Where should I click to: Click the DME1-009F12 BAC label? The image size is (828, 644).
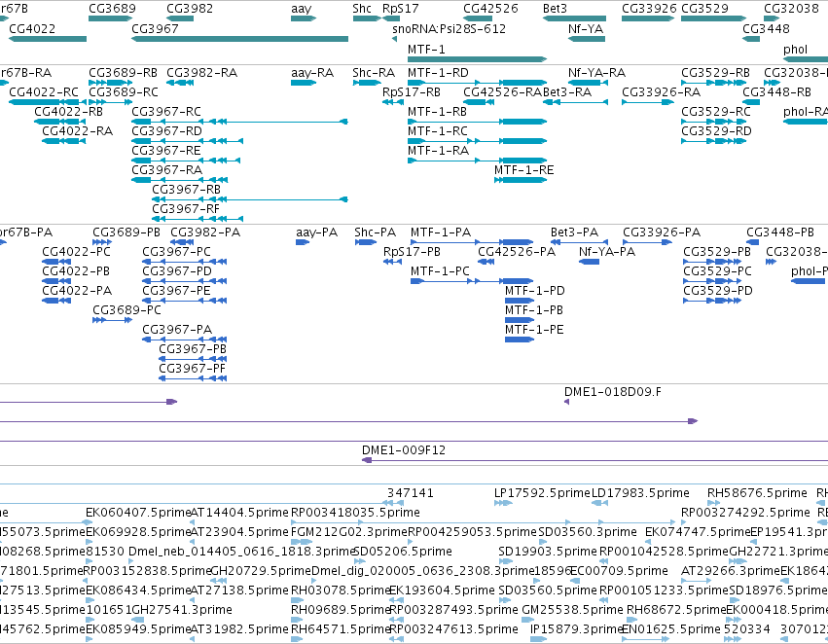[404, 450]
